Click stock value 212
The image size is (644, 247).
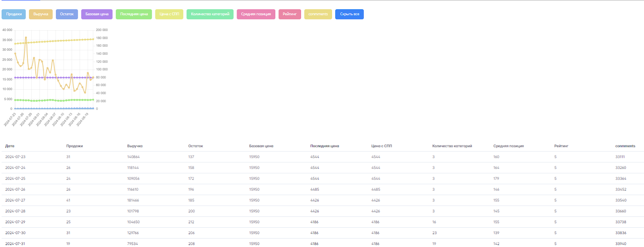(191, 222)
